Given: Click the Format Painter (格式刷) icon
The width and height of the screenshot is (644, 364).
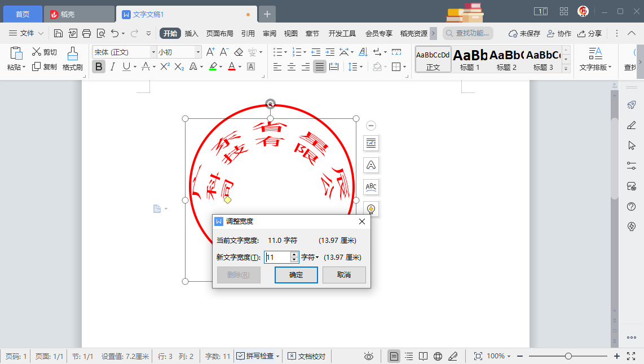Looking at the screenshot, I should (x=72, y=59).
